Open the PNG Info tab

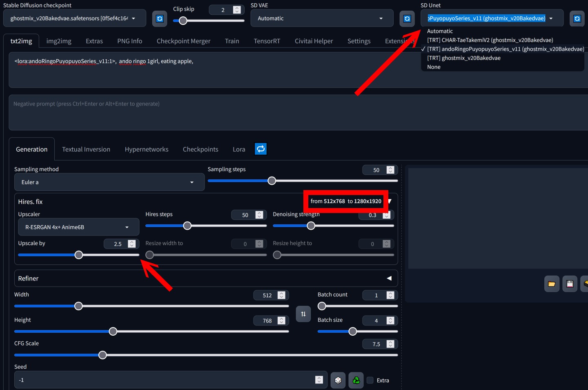tap(129, 41)
